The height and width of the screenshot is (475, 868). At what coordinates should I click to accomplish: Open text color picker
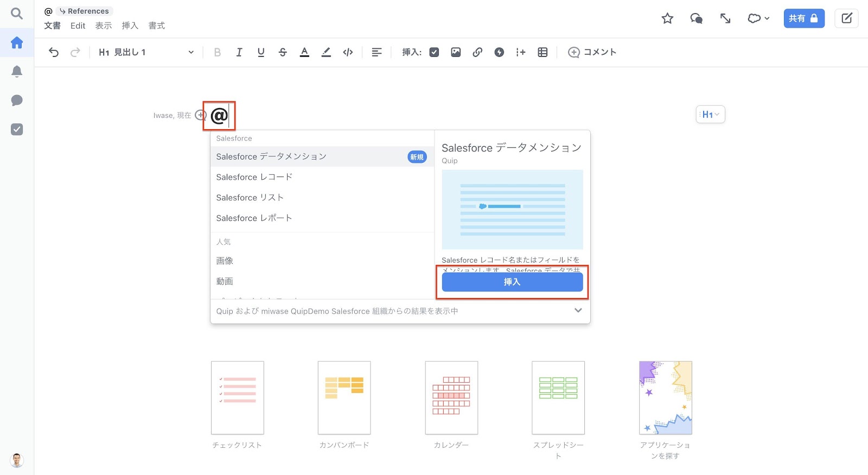point(304,52)
